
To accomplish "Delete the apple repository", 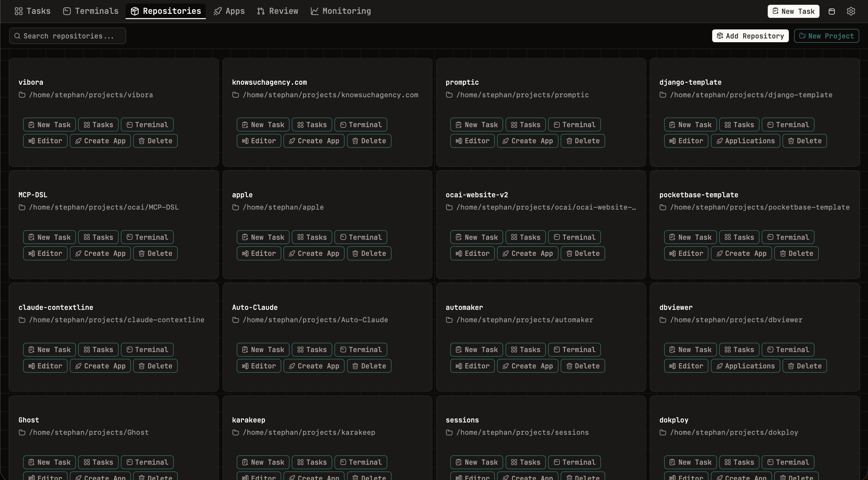I will point(369,254).
